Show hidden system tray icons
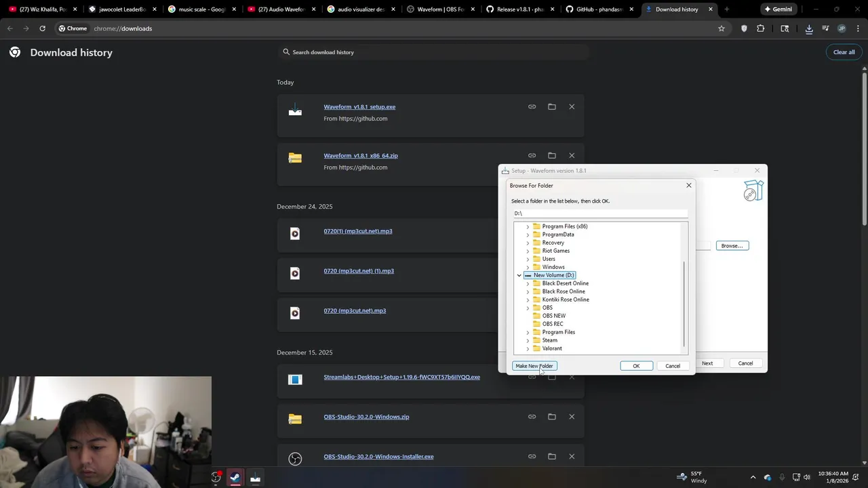The image size is (868, 488). pyautogui.click(x=753, y=477)
